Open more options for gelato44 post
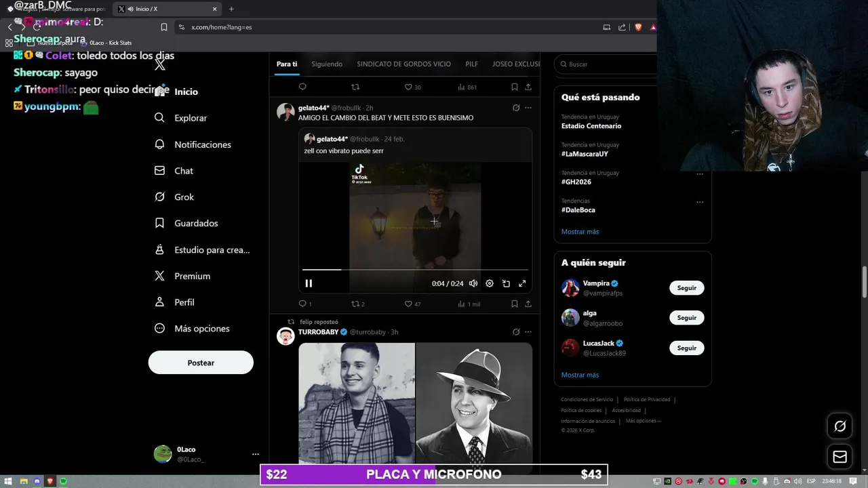 pos(528,108)
